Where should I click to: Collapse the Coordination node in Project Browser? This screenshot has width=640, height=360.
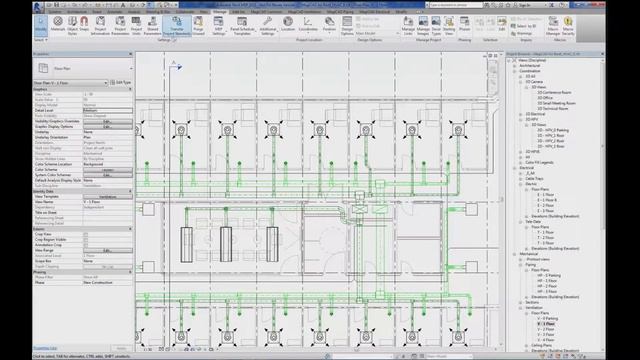(515, 71)
